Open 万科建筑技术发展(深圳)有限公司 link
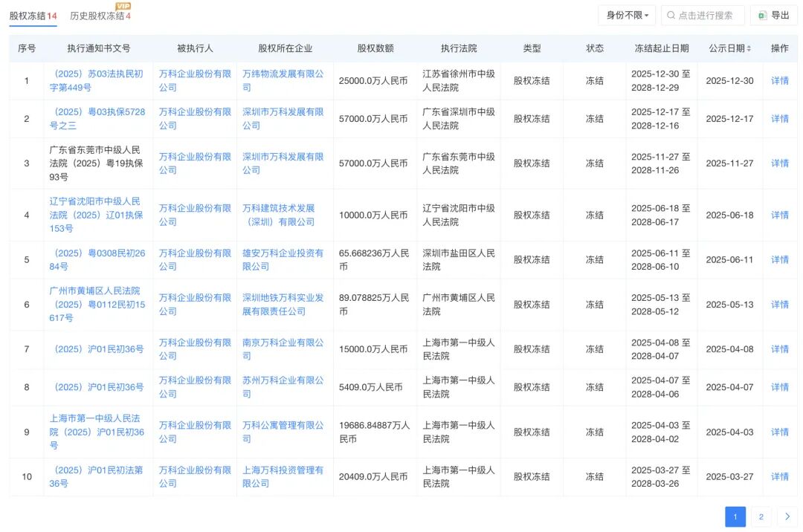 279,215
